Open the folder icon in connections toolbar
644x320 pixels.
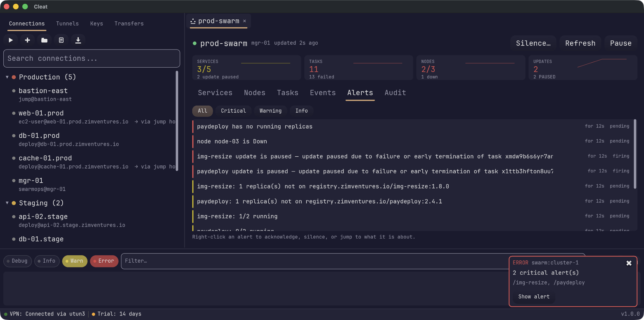pyautogui.click(x=44, y=40)
